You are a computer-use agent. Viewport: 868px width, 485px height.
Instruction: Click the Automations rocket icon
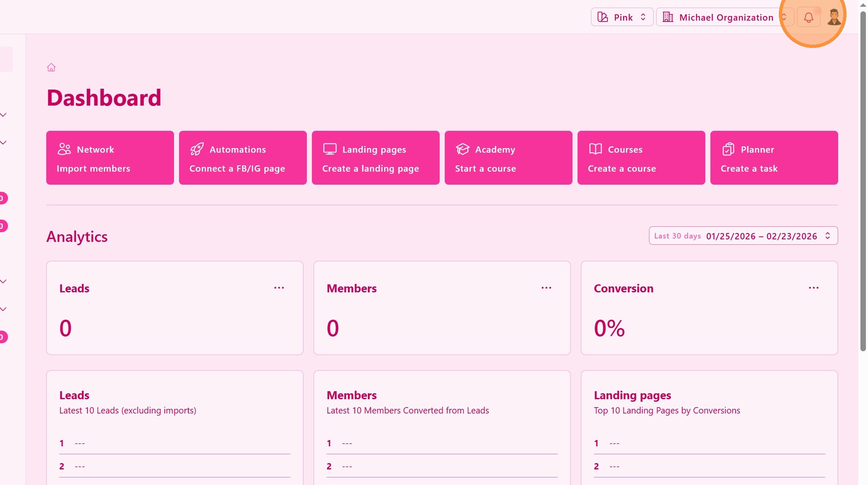pyautogui.click(x=197, y=149)
